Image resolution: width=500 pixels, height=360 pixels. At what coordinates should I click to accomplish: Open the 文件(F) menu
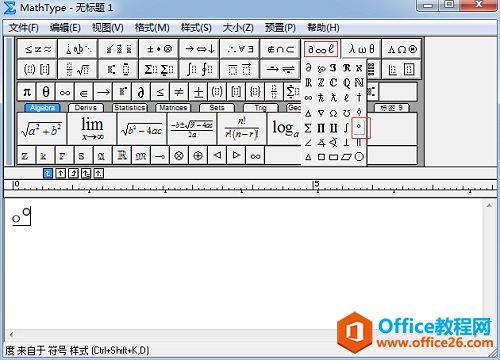23,28
